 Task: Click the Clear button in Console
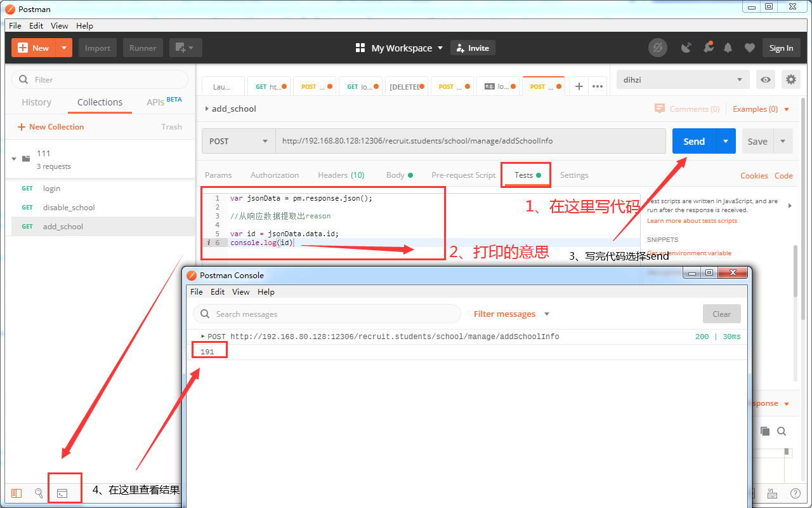(721, 314)
